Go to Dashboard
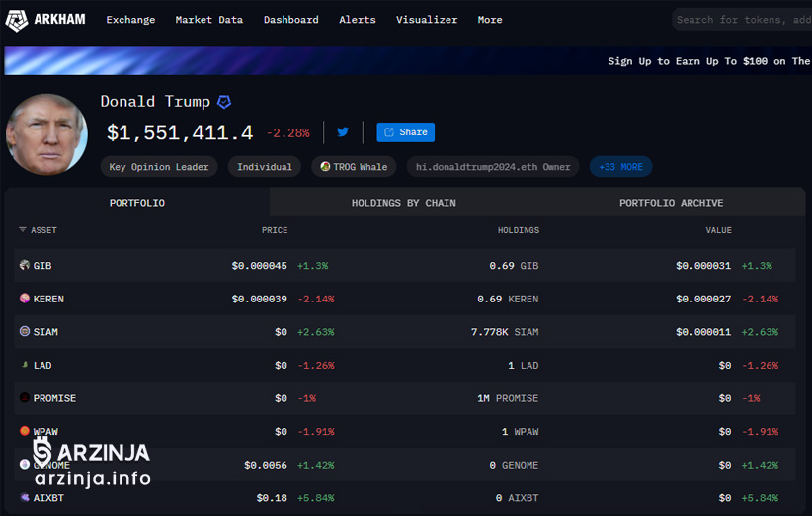Viewport: 812px width, 516px height. pyautogui.click(x=291, y=20)
